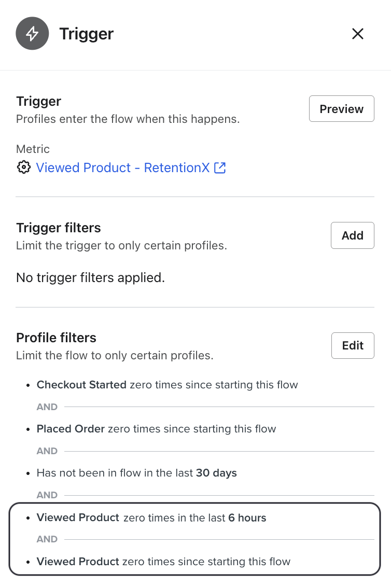
Task: Add a trigger filter
Action: [x=352, y=235]
